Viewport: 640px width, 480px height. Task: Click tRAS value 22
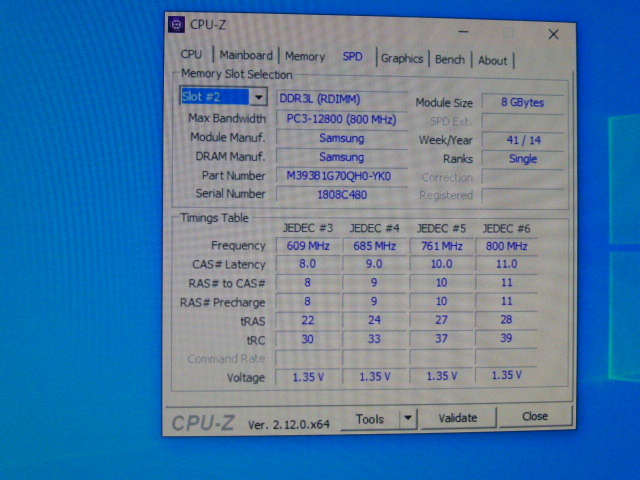point(308,320)
